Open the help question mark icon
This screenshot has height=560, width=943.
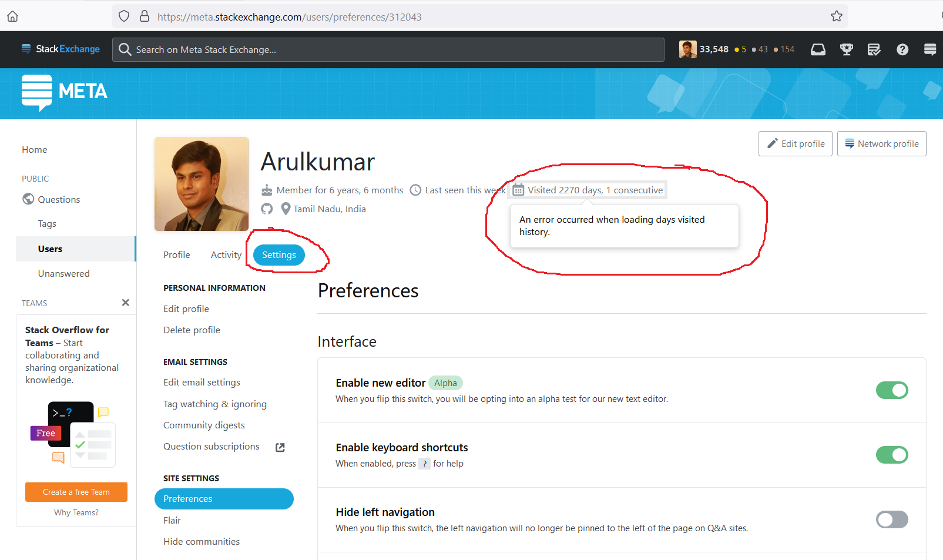point(902,49)
